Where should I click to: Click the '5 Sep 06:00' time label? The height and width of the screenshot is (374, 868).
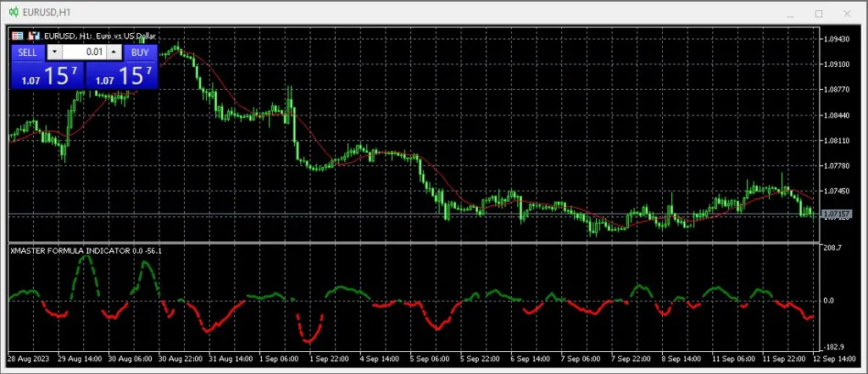pyautogui.click(x=430, y=359)
